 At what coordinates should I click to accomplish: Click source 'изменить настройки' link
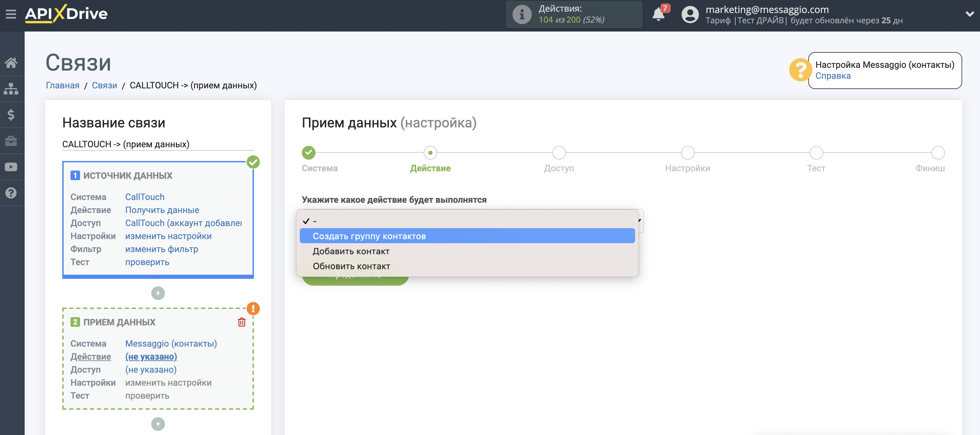coord(169,236)
